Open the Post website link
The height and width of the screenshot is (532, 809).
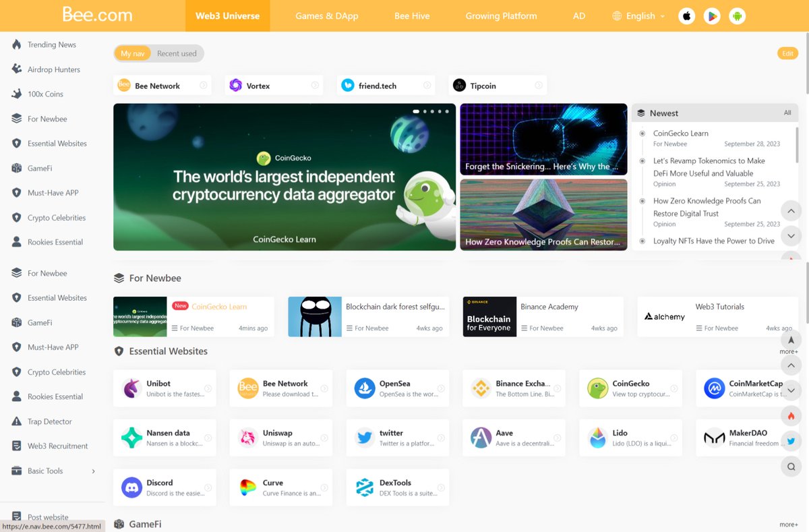click(x=48, y=517)
